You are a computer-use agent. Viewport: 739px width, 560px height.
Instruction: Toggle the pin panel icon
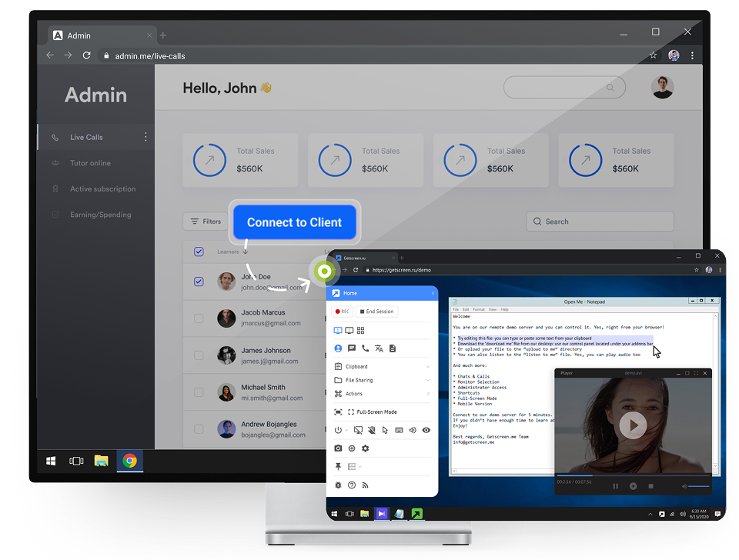(338, 466)
